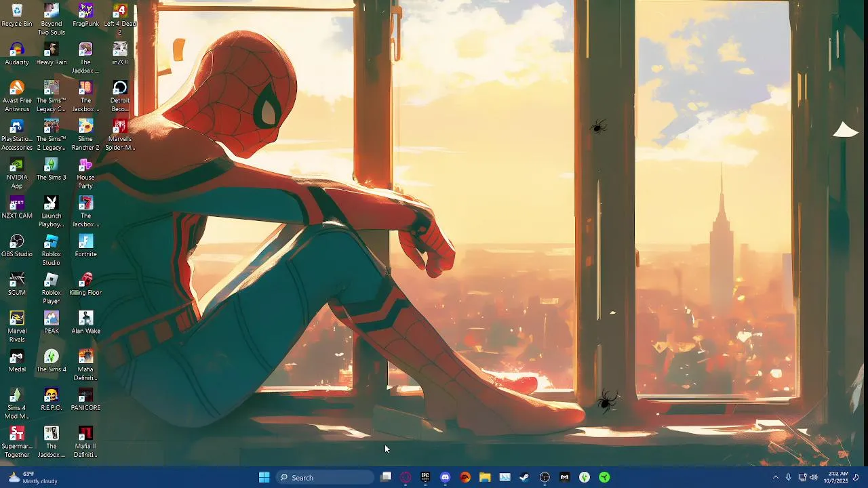The image size is (868, 488).
Task: Open the network status tray icon
Action: (x=802, y=477)
